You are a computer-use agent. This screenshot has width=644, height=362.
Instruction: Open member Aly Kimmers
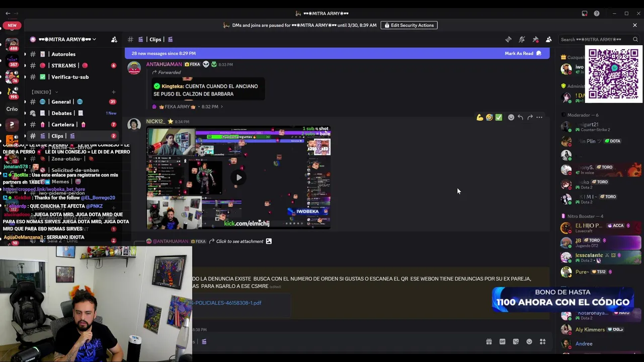599,330
